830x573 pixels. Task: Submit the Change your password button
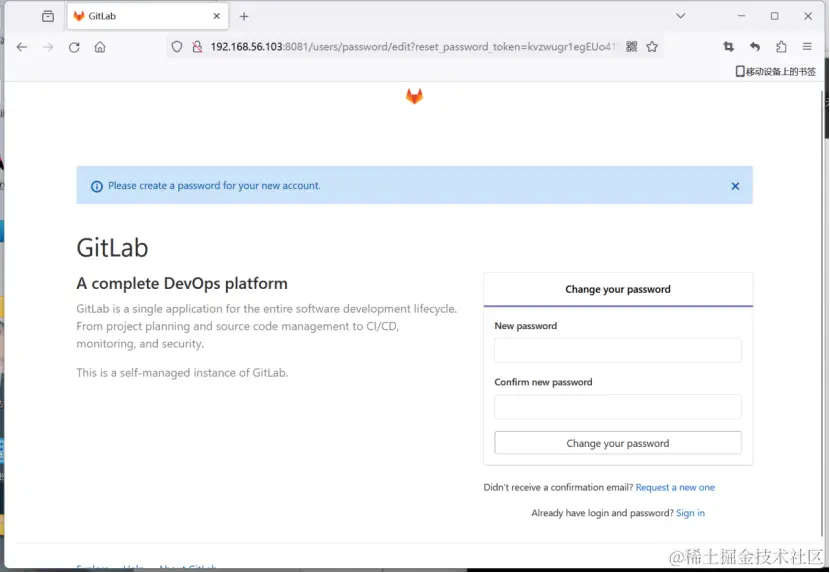coord(618,443)
